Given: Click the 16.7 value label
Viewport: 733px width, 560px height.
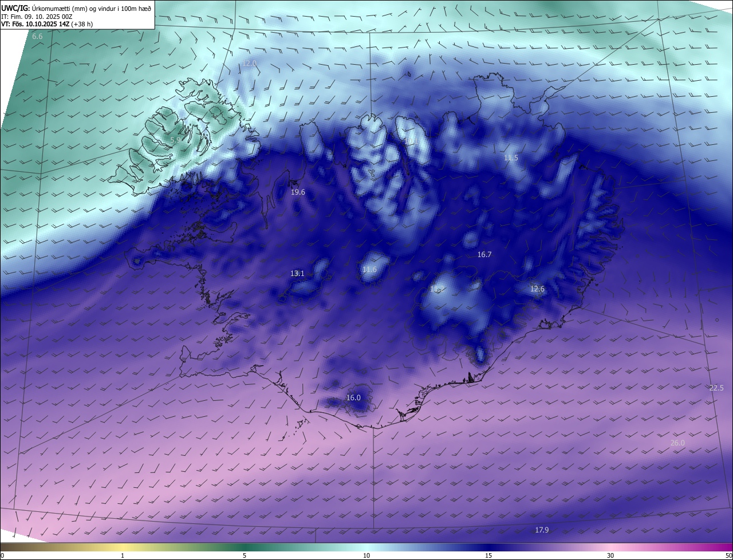Looking at the screenshot, I should [x=484, y=255].
